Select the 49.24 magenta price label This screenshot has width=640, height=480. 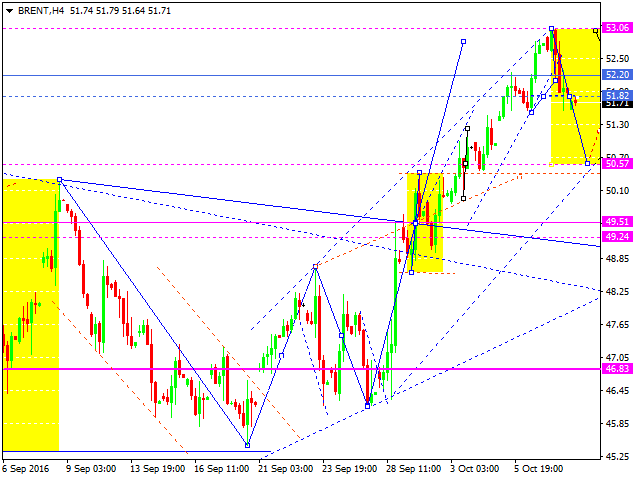(x=618, y=237)
